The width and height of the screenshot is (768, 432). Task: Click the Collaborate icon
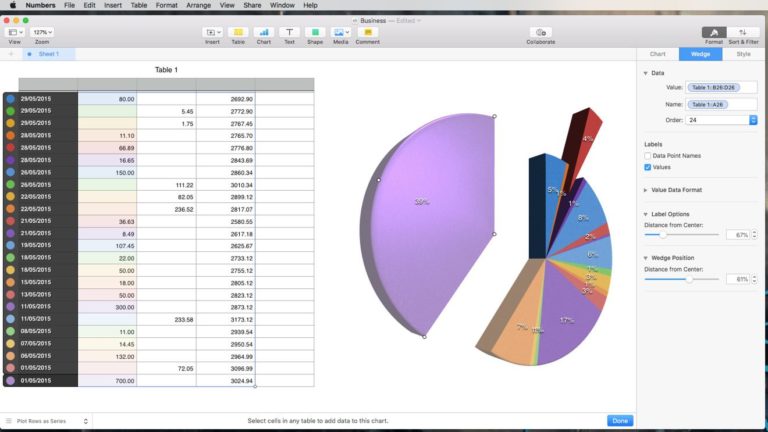(x=541, y=32)
